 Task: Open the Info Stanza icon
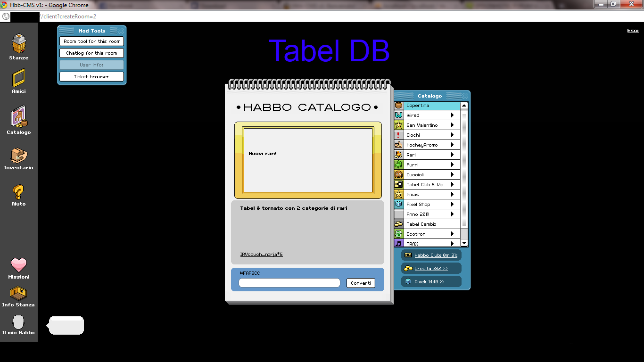18,294
